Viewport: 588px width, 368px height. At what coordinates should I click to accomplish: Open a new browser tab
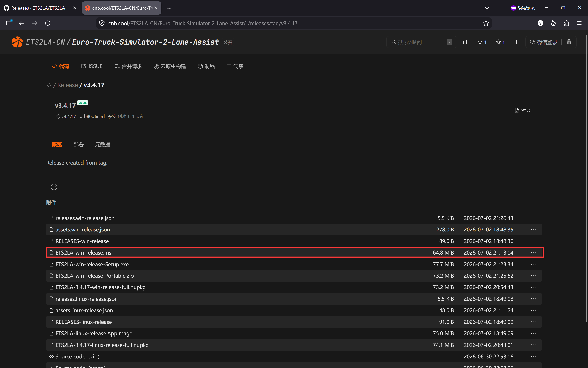tap(169, 8)
